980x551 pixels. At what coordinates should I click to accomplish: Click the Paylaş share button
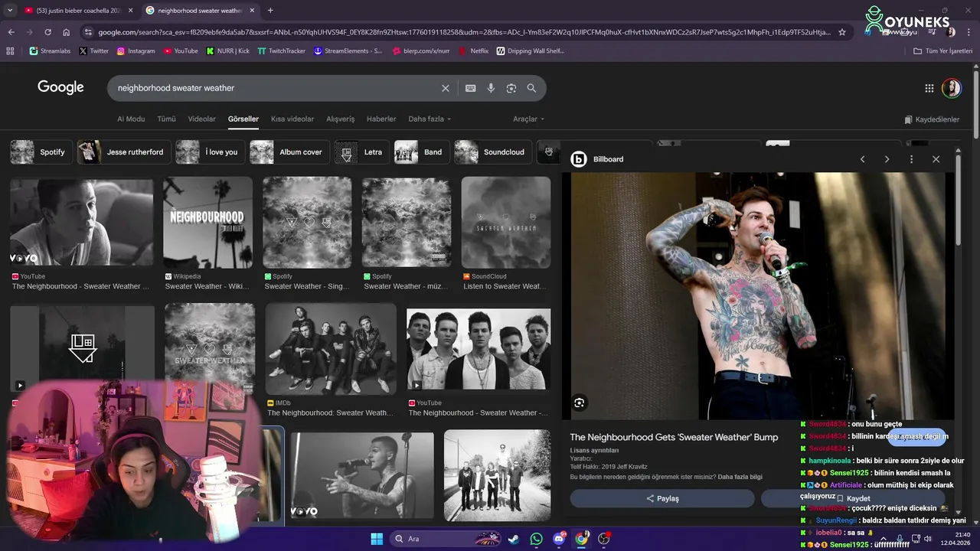pos(662,498)
